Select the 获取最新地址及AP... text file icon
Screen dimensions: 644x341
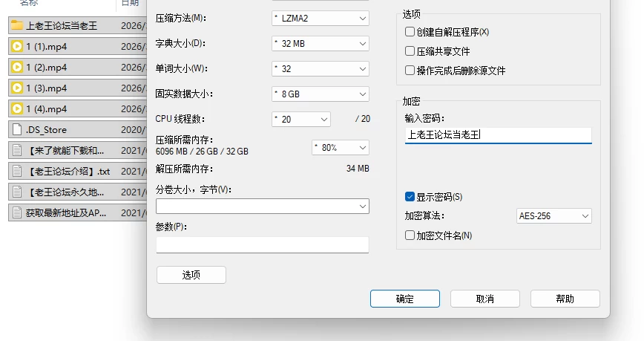tap(17, 212)
